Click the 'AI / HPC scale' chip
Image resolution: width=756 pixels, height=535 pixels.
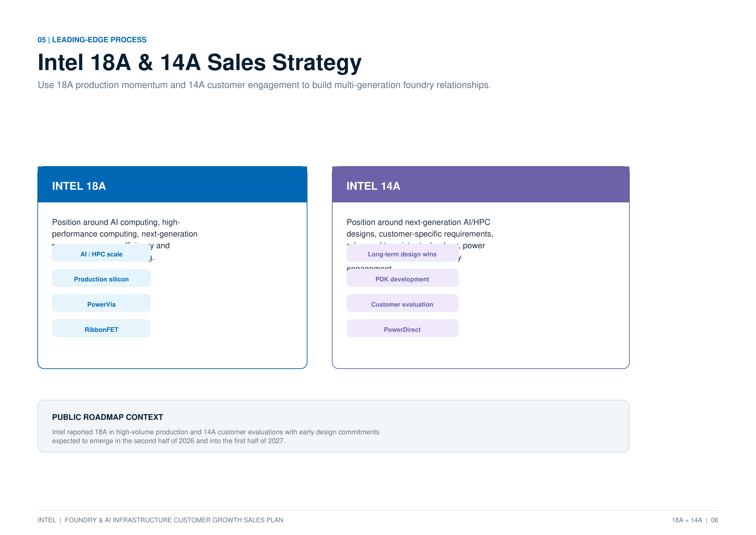[102, 253]
